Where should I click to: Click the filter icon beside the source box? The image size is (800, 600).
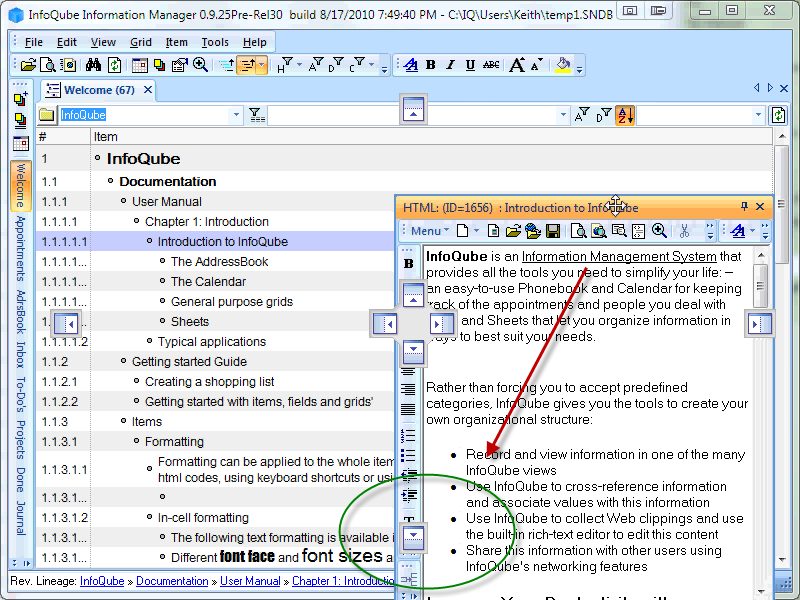[x=257, y=115]
